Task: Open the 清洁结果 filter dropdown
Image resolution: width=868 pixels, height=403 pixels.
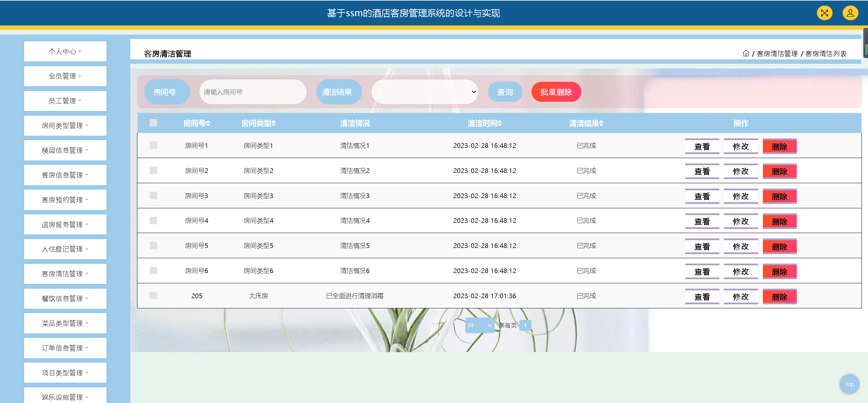Action: (x=425, y=92)
